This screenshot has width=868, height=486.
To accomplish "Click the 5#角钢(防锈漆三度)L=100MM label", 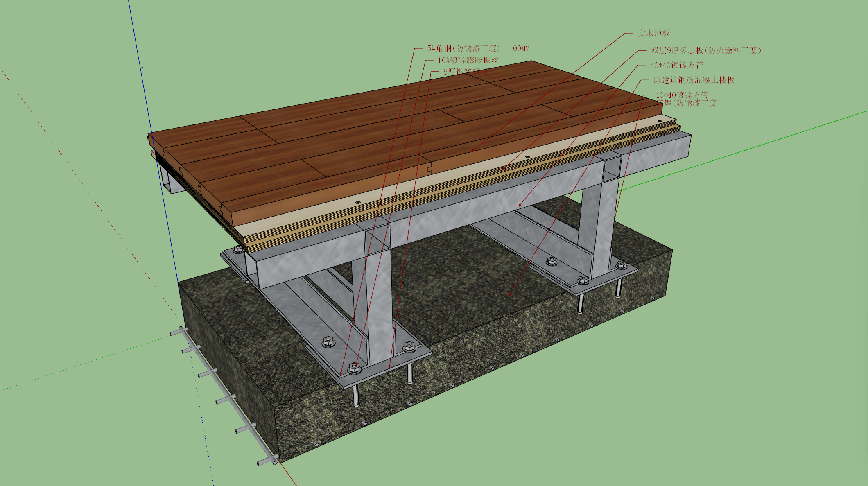I will coord(478,48).
